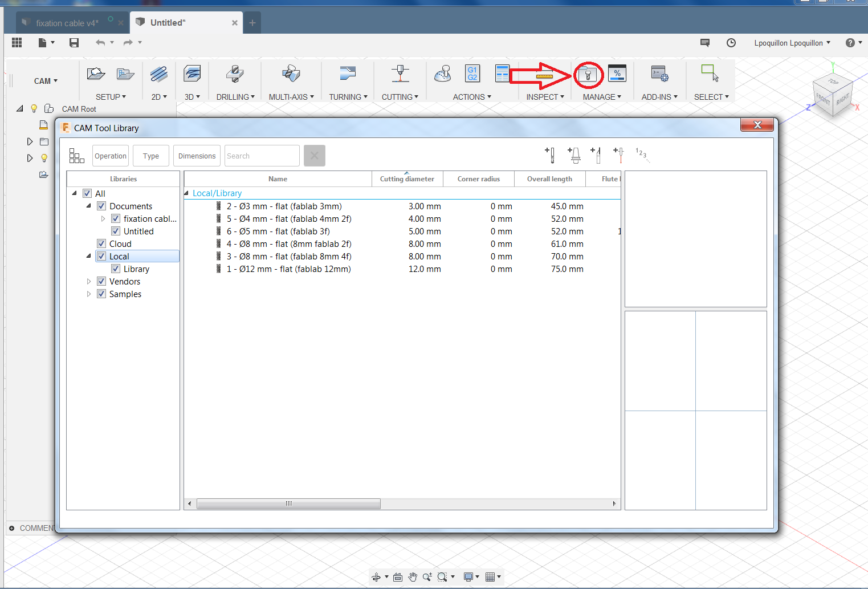Click the Simulate icon in Actions
Viewport: 868px width, 589px height.
point(442,74)
